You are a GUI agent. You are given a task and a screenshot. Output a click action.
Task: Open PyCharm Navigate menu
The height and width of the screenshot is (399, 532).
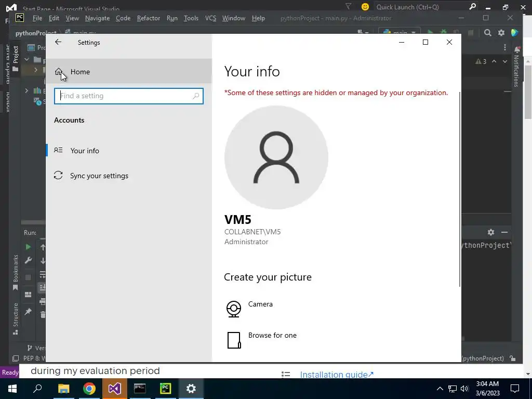click(x=97, y=18)
